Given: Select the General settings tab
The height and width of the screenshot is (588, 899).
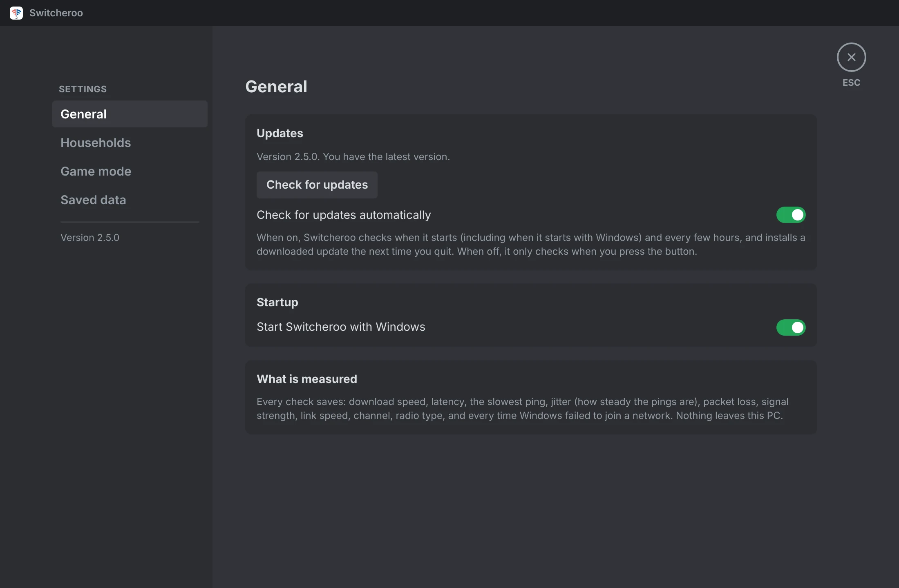Looking at the screenshot, I should (130, 114).
